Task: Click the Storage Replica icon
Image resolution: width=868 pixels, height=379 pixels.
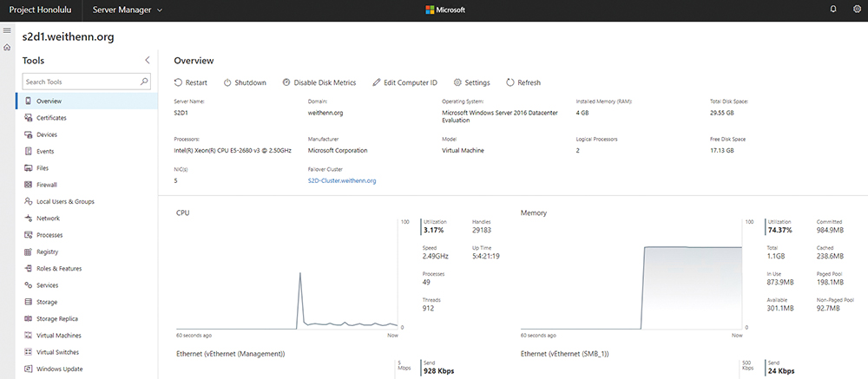Action: [x=29, y=318]
